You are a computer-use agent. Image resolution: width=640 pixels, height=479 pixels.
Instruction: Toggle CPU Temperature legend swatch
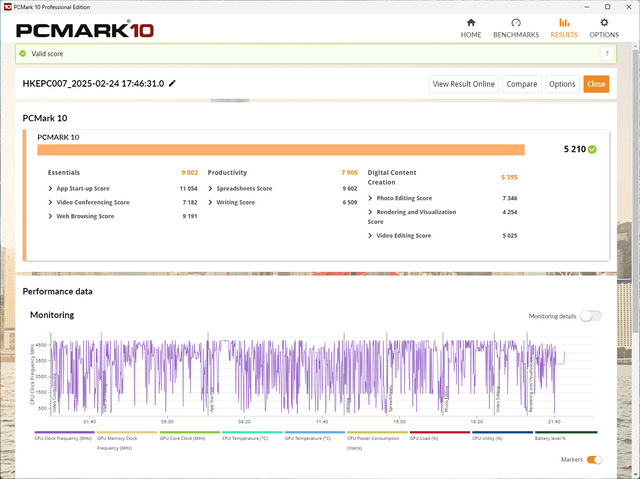[x=252, y=432]
